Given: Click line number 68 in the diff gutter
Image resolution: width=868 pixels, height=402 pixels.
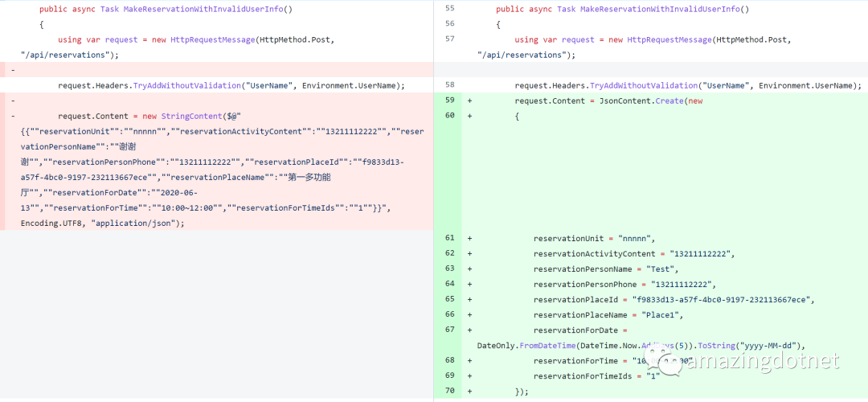Looking at the screenshot, I should point(449,360).
